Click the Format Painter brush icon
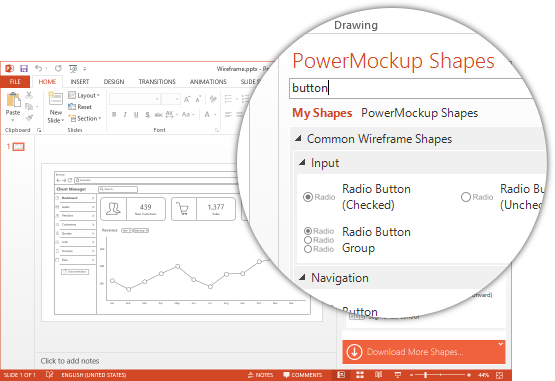 click(29, 118)
